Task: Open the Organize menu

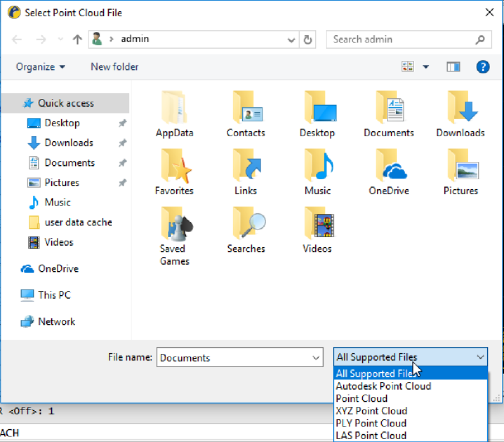Action: 40,67
